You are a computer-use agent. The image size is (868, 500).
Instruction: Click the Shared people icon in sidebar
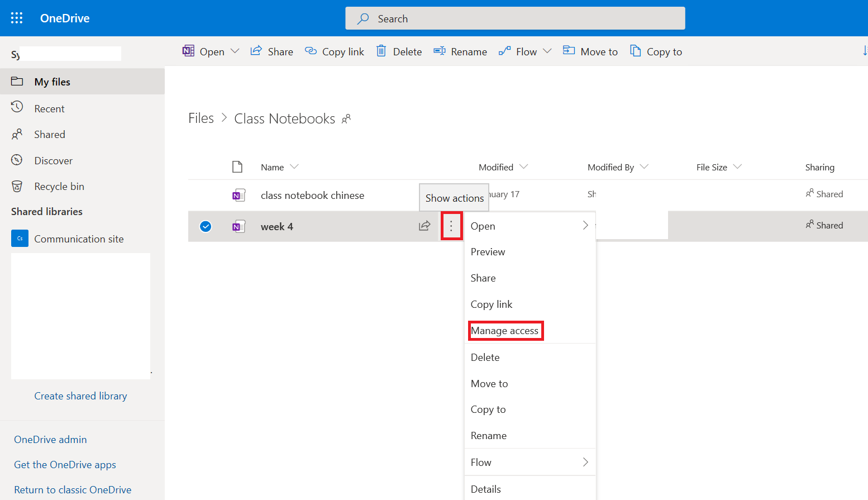click(17, 134)
